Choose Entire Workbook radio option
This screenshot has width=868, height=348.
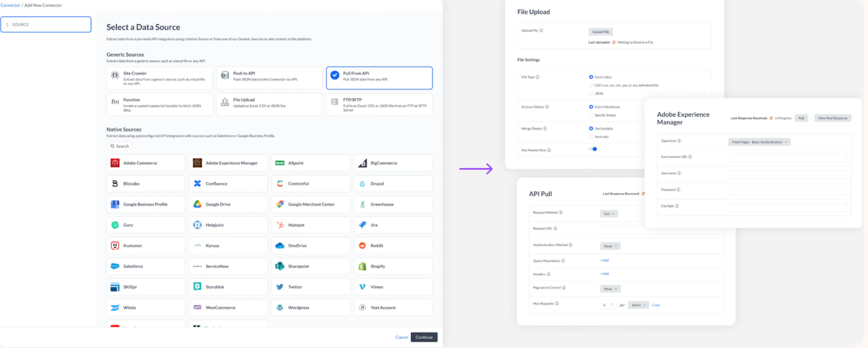(591, 107)
